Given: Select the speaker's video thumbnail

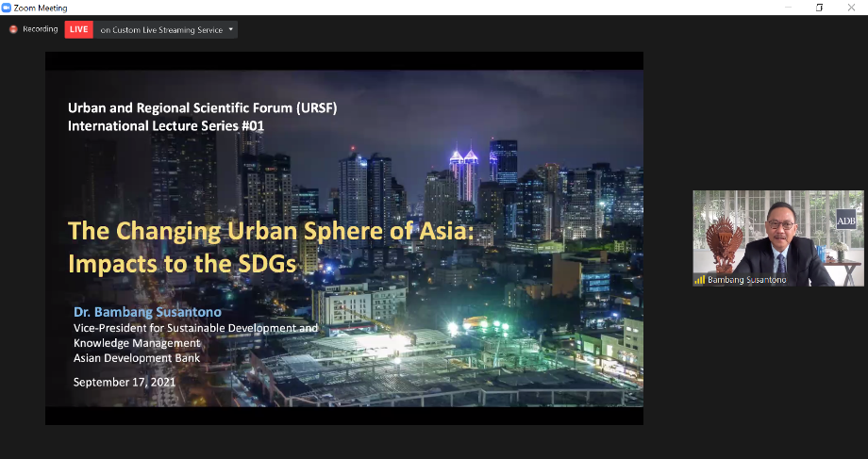Looking at the screenshot, I should click(x=777, y=238).
